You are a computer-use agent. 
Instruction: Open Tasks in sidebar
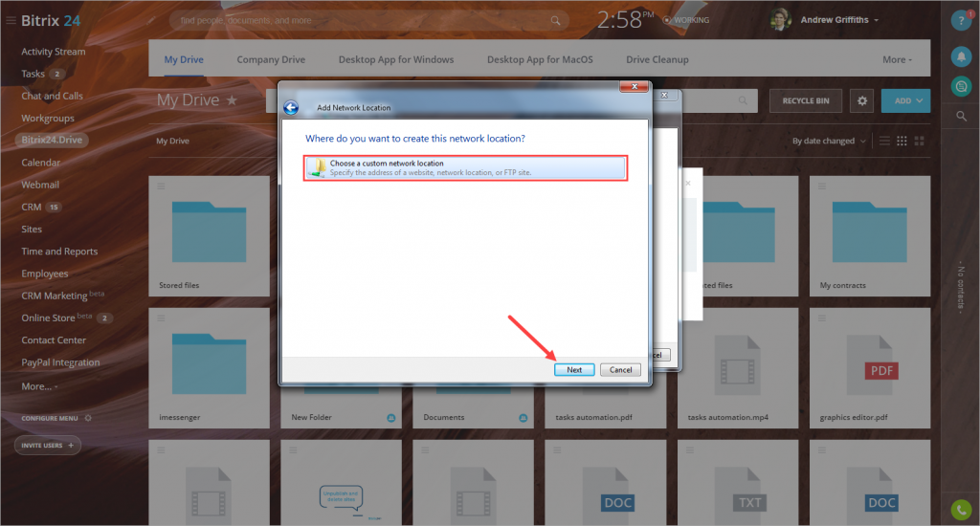(x=33, y=74)
